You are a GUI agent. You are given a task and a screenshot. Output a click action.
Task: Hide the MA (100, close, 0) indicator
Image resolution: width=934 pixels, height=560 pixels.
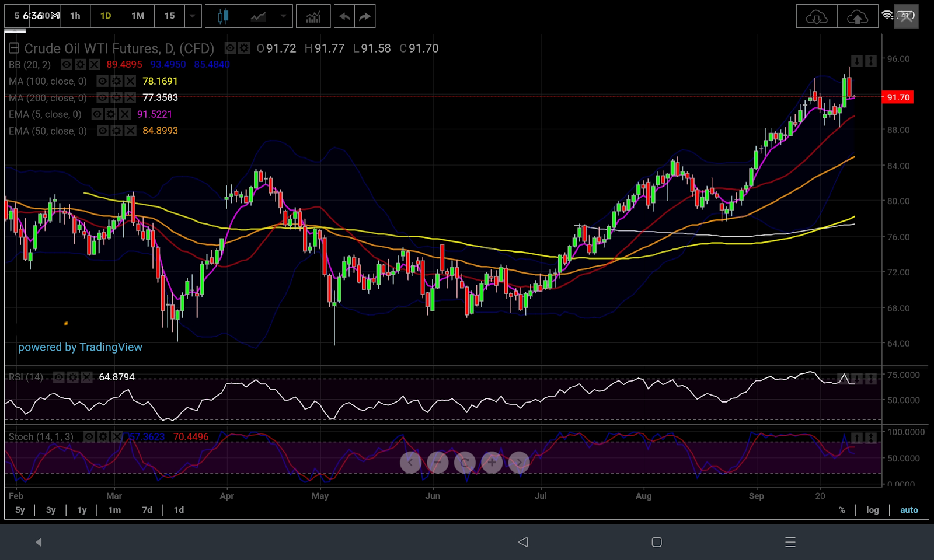102,81
